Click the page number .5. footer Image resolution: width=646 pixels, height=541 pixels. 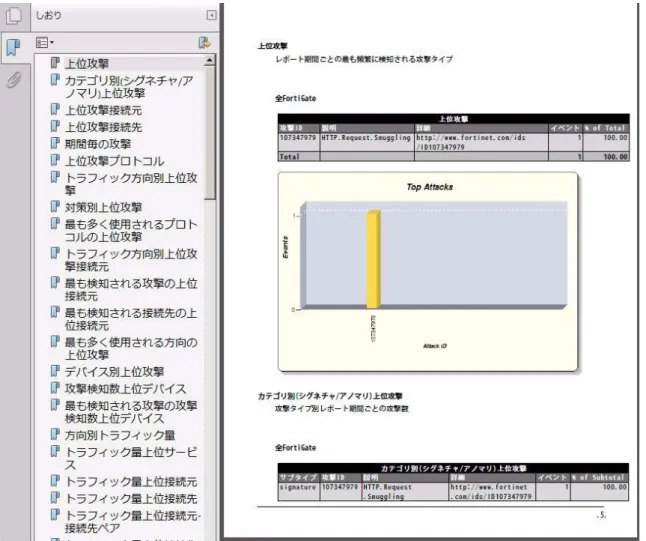tap(601, 515)
